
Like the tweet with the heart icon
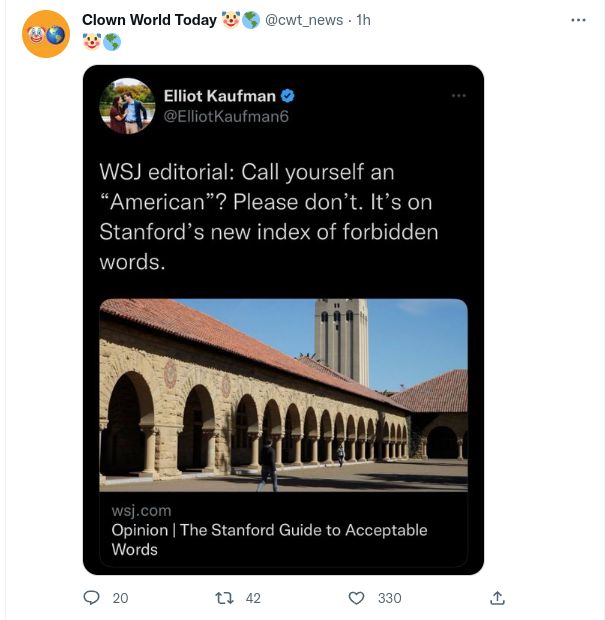[356, 598]
